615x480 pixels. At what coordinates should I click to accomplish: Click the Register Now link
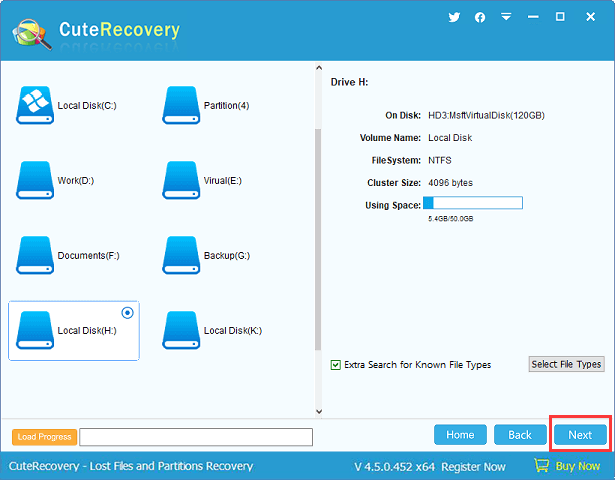coord(473,467)
